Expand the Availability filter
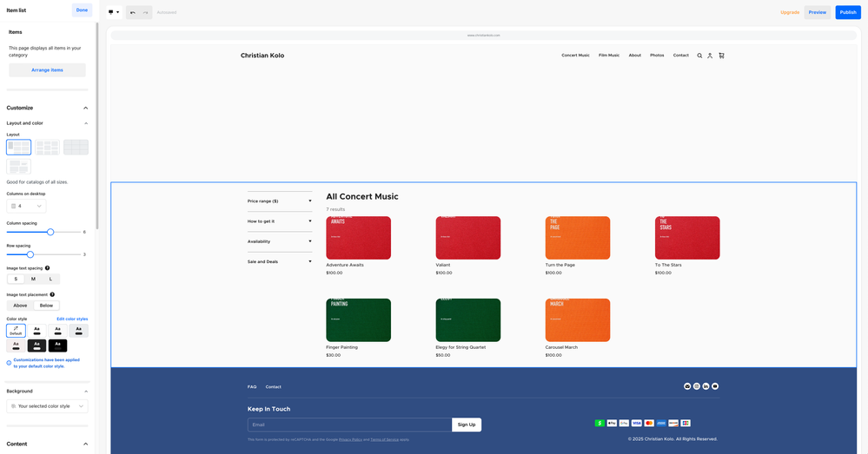 [x=280, y=241]
